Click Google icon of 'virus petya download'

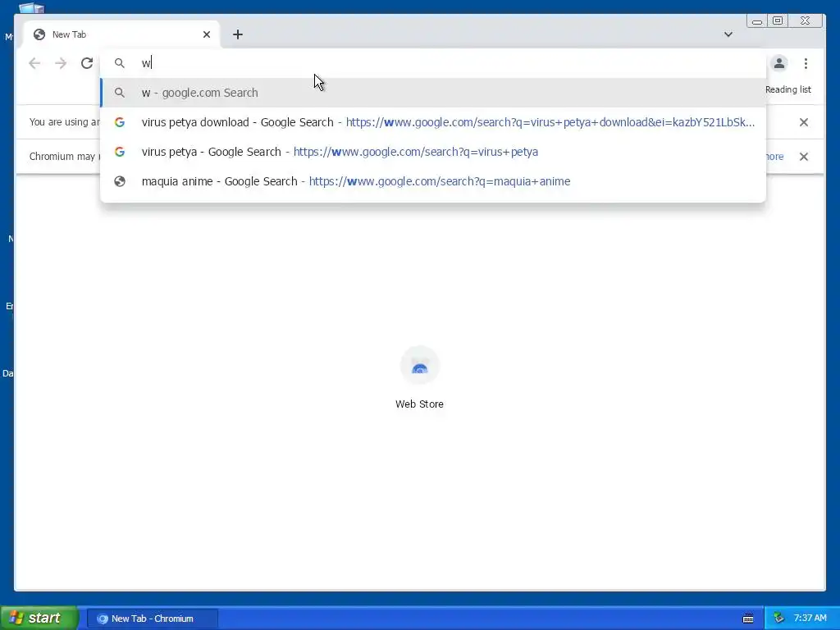(x=120, y=122)
